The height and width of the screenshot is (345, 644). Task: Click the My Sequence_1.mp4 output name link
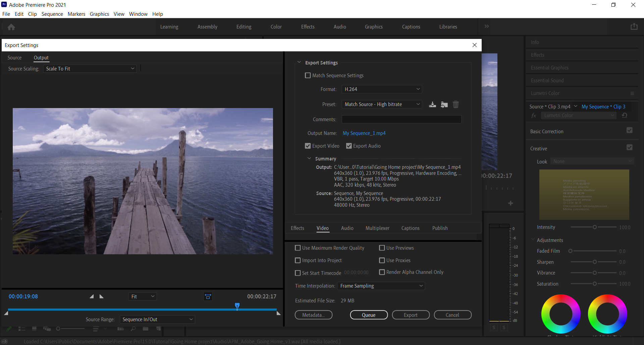point(364,133)
